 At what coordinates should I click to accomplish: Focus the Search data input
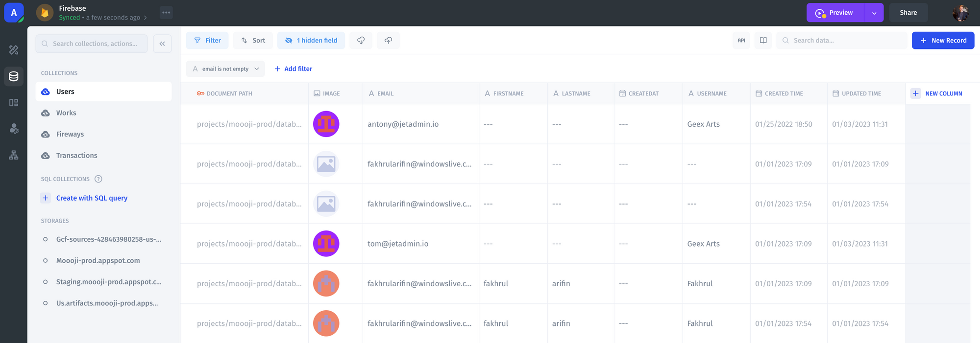coord(841,41)
